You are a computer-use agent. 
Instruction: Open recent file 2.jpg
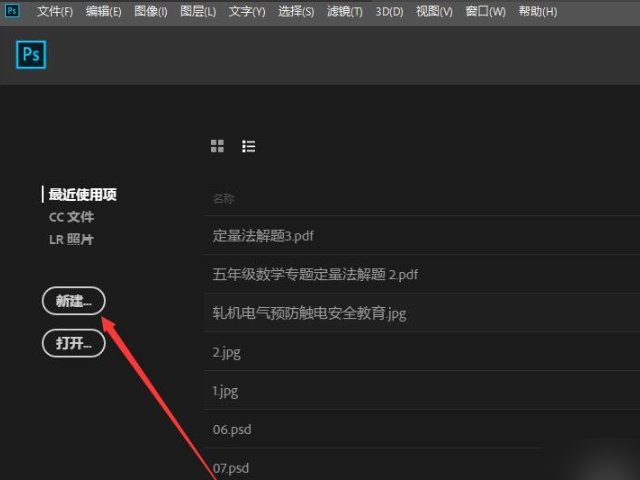pyautogui.click(x=422, y=352)
